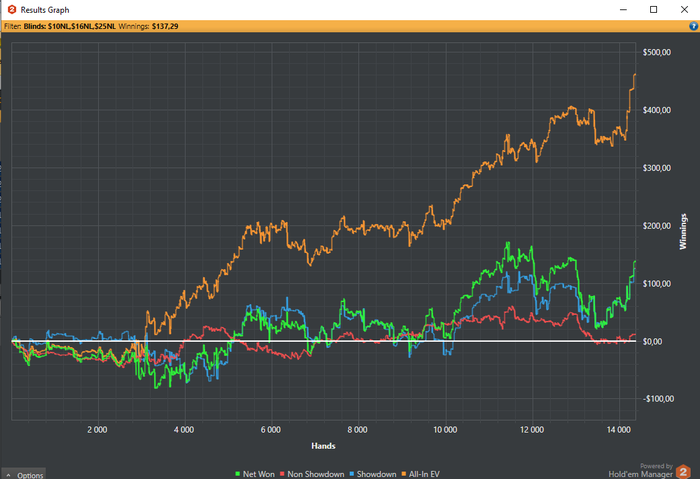Click the $100,00 axis label
Image resolution: width=700 pixels, height=479 pixels.
point(656,284)
